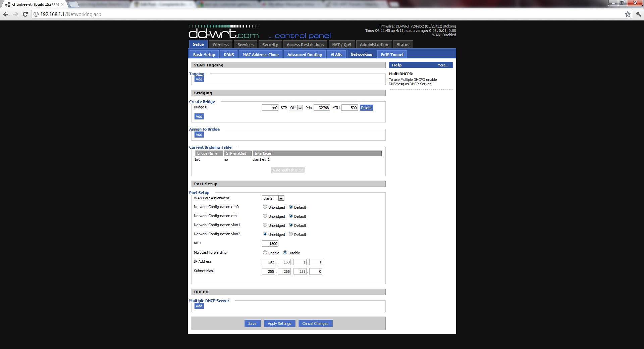Switch to the VLANs sub-tab
The height and width of the screenshot is (349, 644).
pos(336,55)
